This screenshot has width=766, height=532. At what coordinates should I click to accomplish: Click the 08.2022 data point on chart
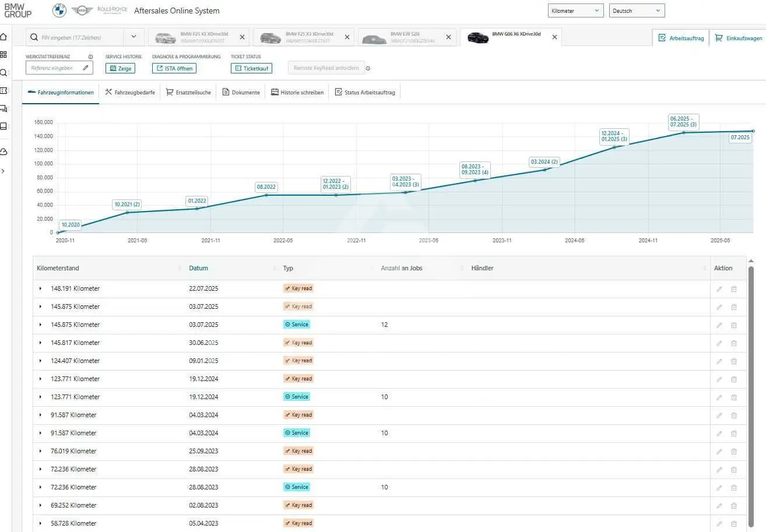coord(266,195)
